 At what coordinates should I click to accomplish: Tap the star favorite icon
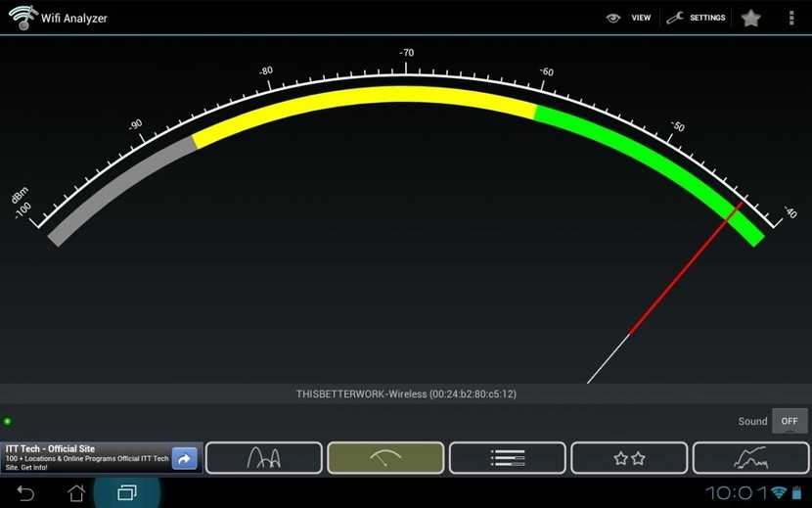point(750,18)
